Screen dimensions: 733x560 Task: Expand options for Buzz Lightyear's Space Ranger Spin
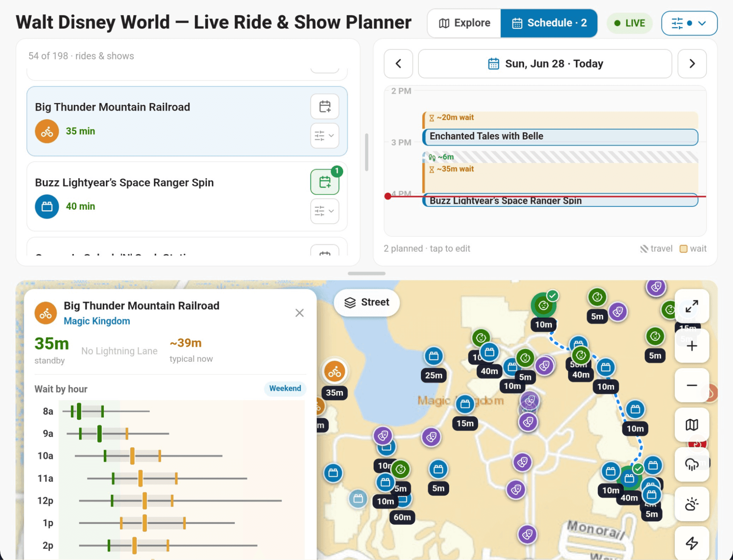point(325,211)
